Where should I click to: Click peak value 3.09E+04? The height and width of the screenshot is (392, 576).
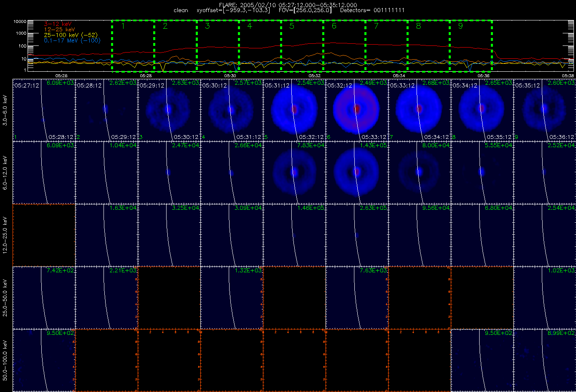pyautogui.click(x=248, y=208)
